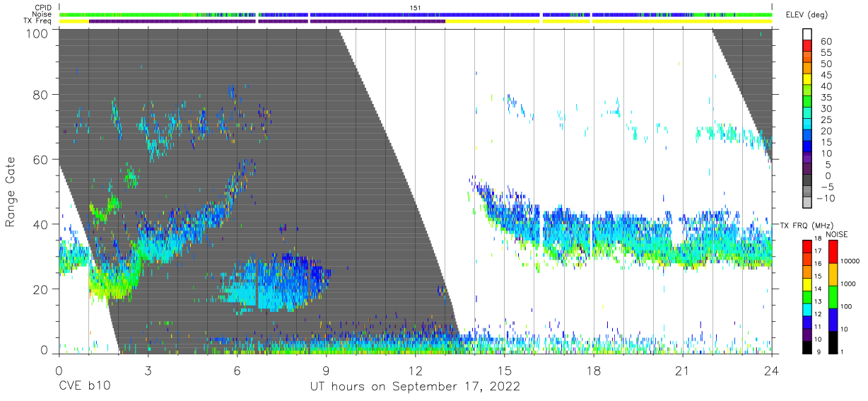Click the NOISE legend title
This screenshot has height=401, width=868.
836,234
